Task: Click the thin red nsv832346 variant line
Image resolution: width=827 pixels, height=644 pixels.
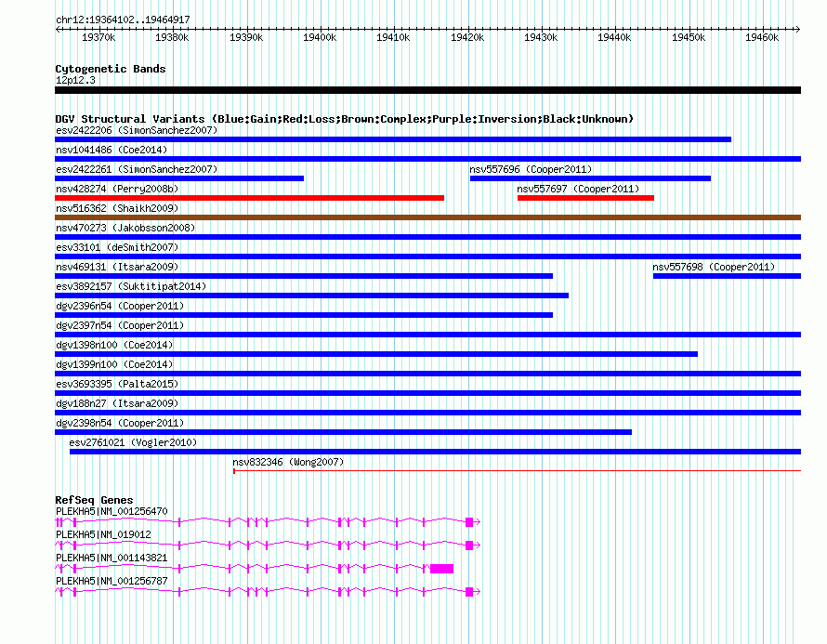Action: [517, 470]
